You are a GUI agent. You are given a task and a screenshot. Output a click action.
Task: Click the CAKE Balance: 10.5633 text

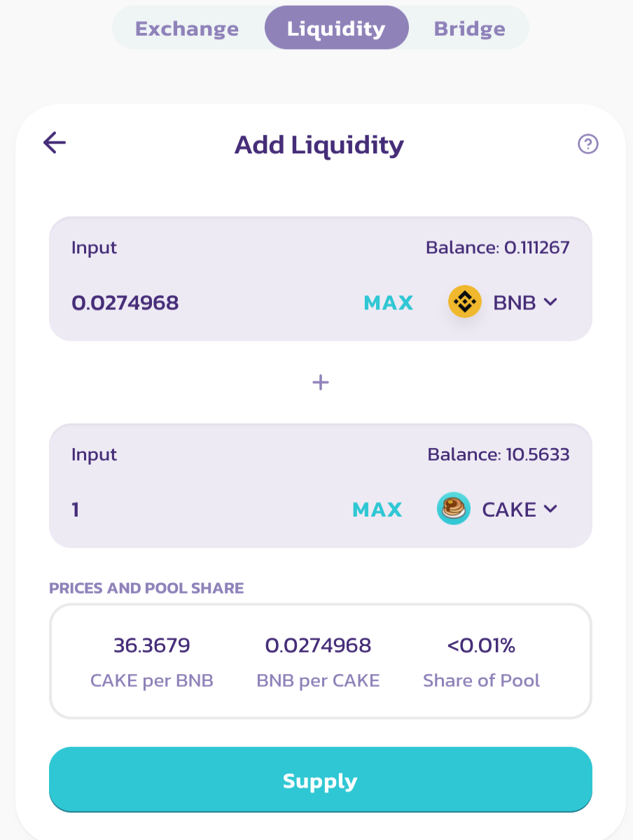499,455
